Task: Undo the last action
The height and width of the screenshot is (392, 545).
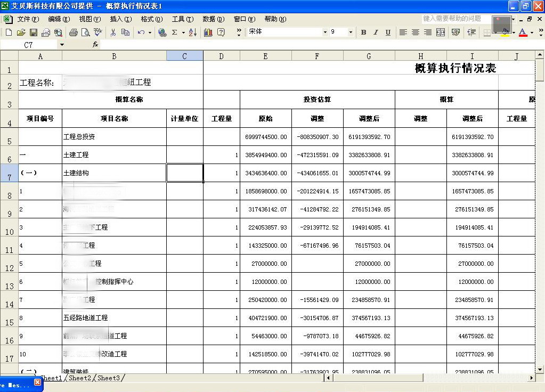Action: click(141, 32)
